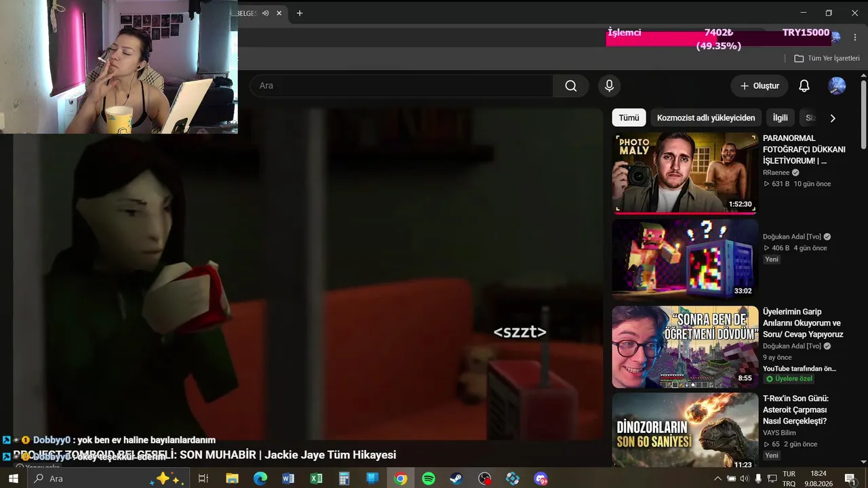The width and height of the screenshot is (868, 488).
Task: Open the YouTube account avatar menu
Action: 837,86
